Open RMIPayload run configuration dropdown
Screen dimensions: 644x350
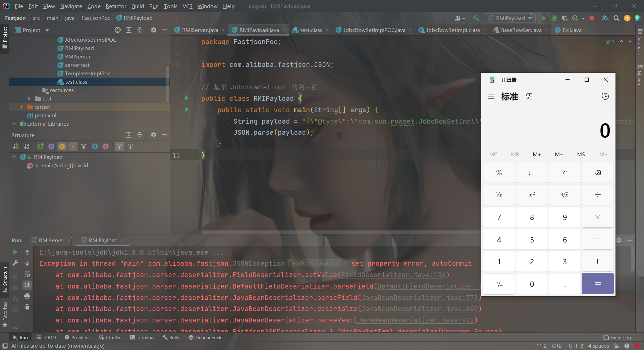coord(510,18)
